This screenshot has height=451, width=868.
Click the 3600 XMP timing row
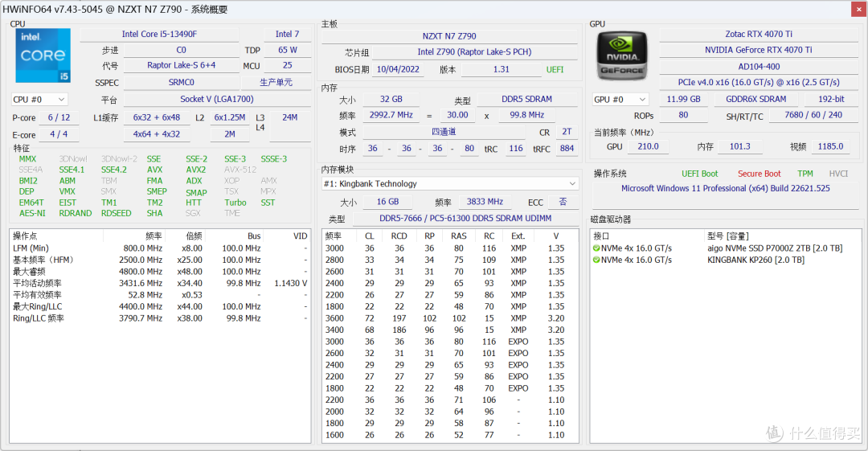click(x=450, y=318)
